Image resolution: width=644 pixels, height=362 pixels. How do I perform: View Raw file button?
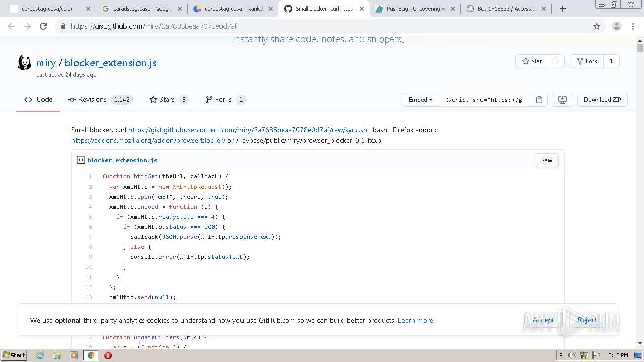(547, 160)
